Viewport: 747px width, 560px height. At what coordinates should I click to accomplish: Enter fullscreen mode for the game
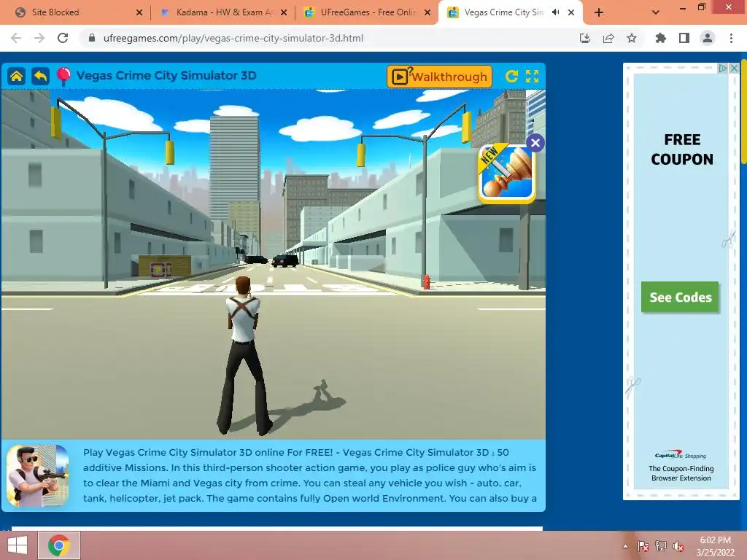[532, 76]
